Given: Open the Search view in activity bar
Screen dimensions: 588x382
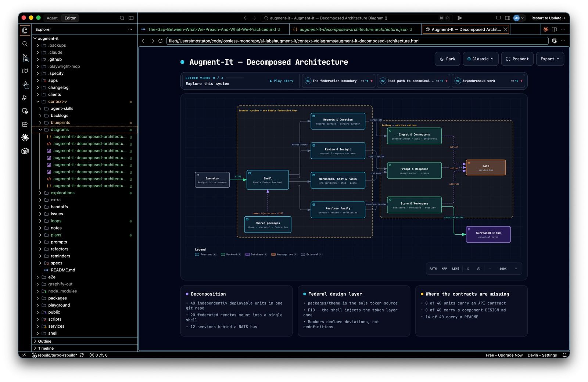Looking at the screenshot, I should [25, 44].
